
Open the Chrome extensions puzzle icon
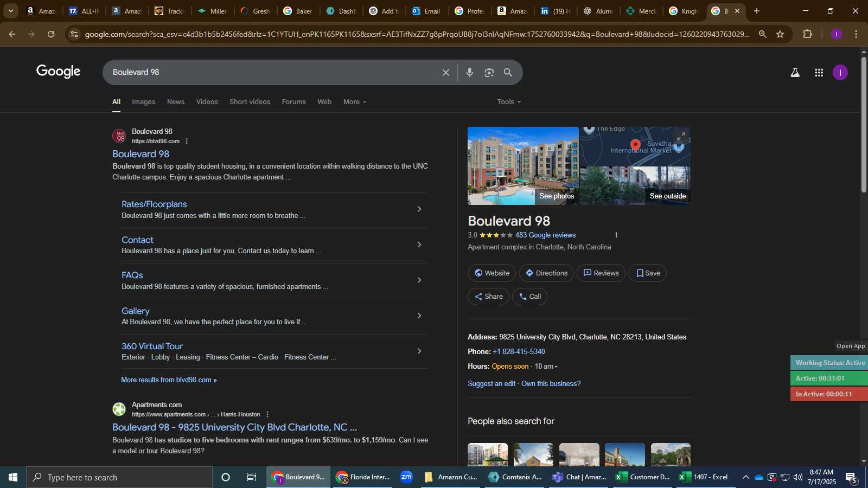[807, 34]
